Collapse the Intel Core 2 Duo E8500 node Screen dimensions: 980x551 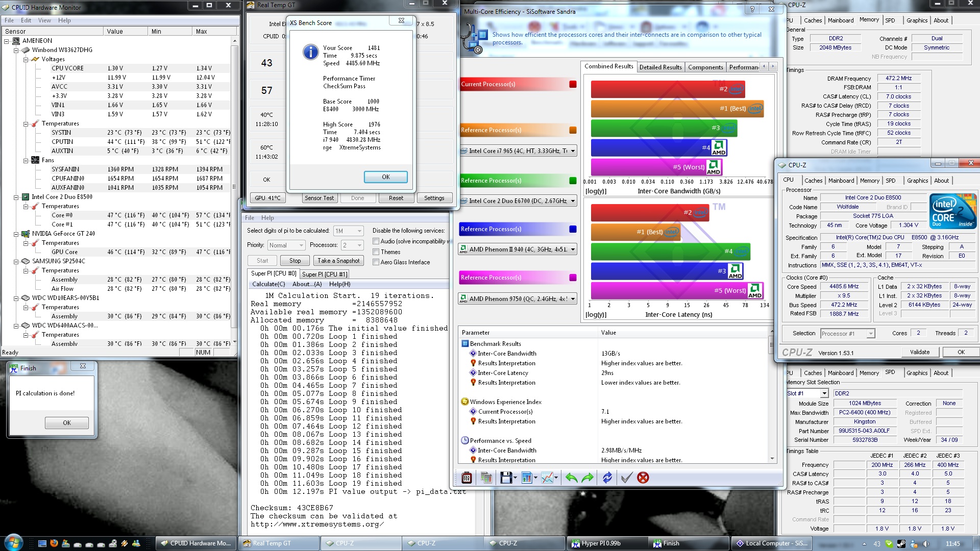click(x=16, y=197)
